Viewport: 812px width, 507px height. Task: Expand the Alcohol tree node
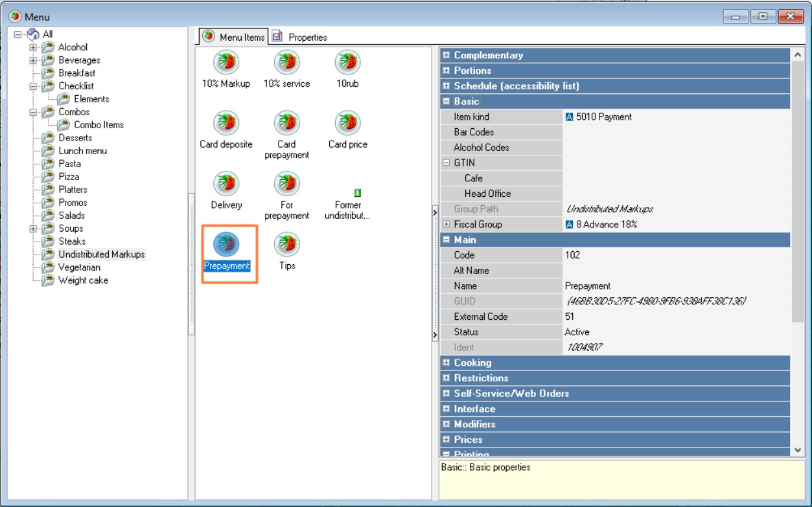(33, 47)
